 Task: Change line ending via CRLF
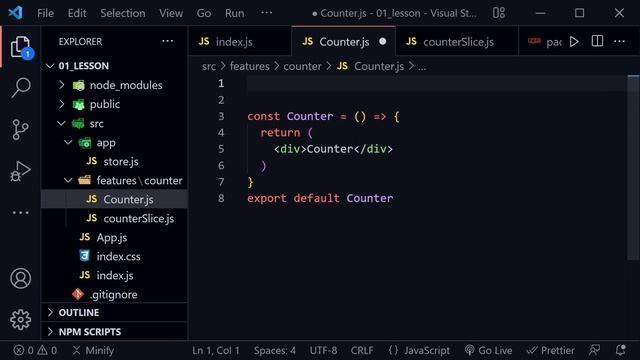click(362, 350)
